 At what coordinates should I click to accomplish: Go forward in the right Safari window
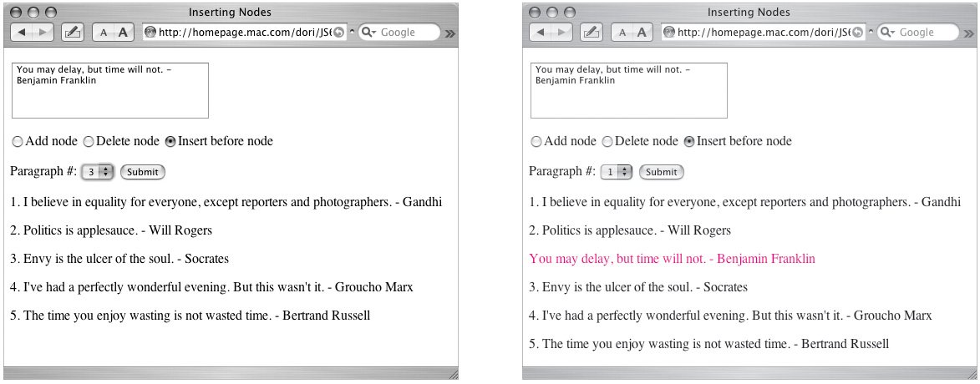pyautogui.click(x=562, y=33)
